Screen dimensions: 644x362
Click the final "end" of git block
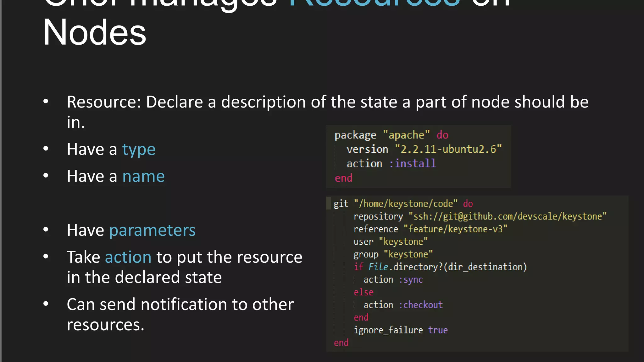tap(341, 343)
